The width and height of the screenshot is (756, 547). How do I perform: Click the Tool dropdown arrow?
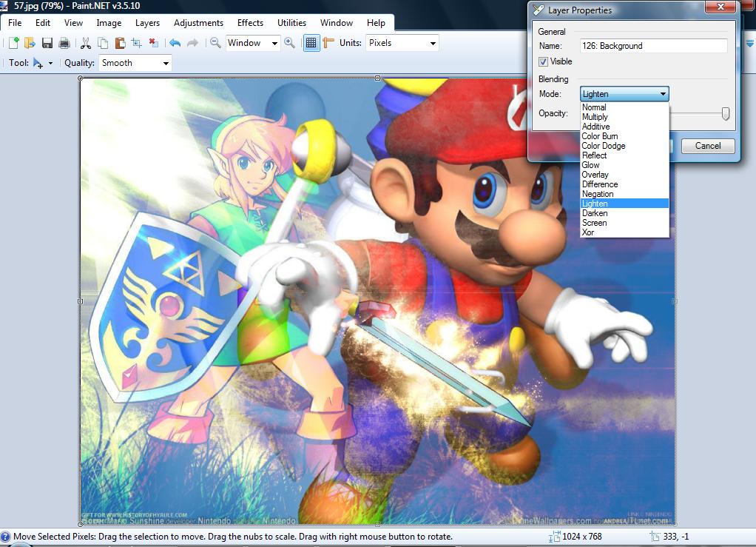coord(50,63)
